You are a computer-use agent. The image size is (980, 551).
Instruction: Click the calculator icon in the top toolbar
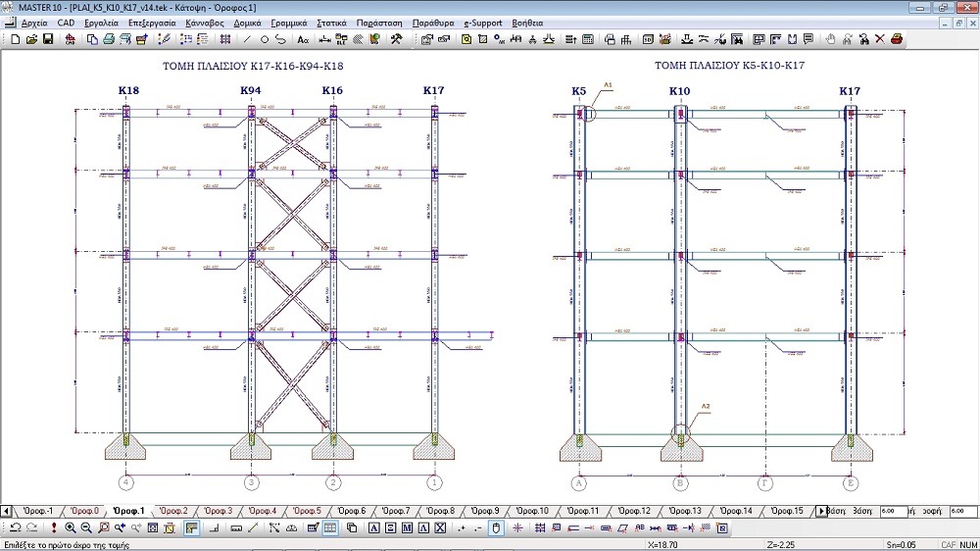[x=588, y=39]
